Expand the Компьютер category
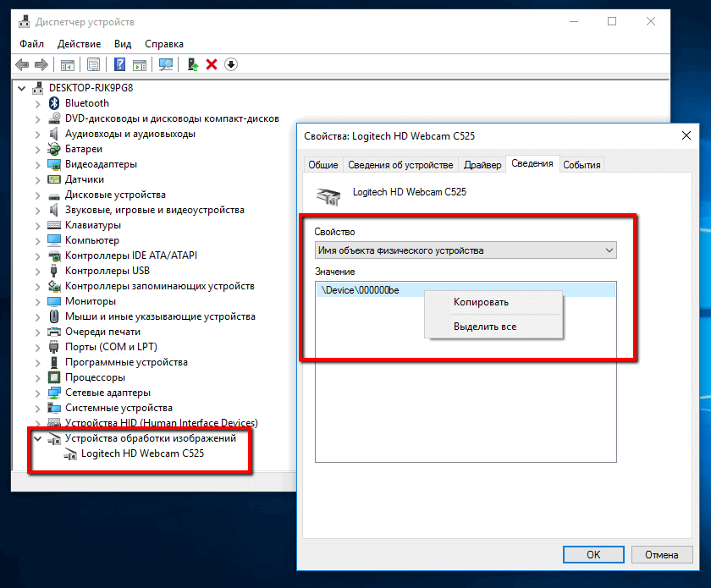The width and height of the screenshot is (711, 588). coord(37,240)
